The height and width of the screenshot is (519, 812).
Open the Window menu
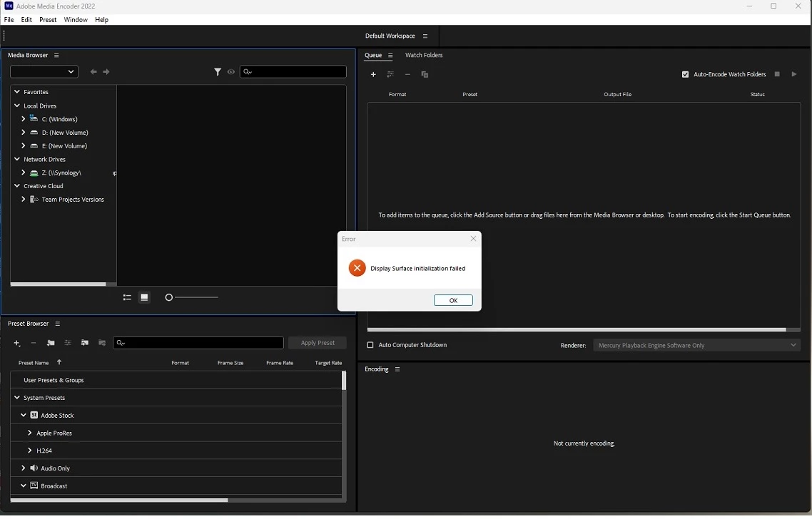[x=76, y=20]
